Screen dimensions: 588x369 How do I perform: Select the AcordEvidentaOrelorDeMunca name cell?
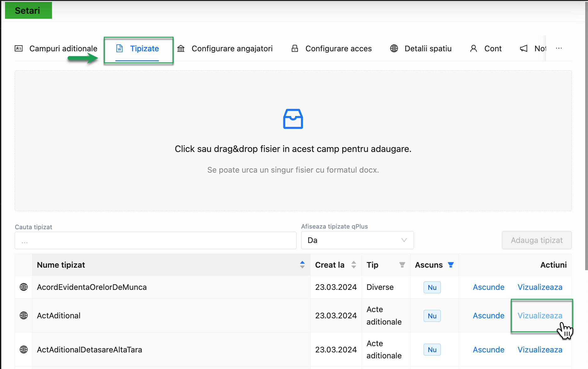[x=171, y=287]
